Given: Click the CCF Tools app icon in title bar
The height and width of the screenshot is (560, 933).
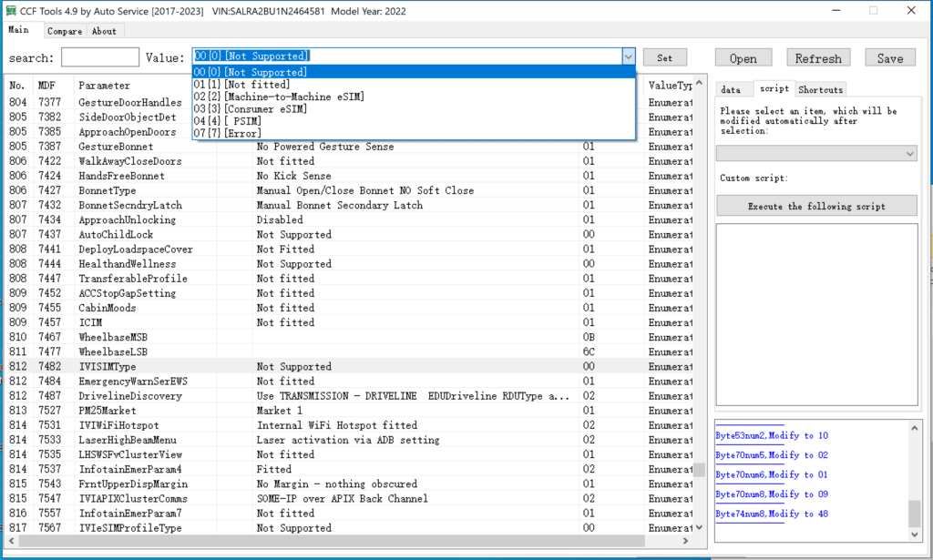Looking at the screenshot, I should [x=11, y=11].
